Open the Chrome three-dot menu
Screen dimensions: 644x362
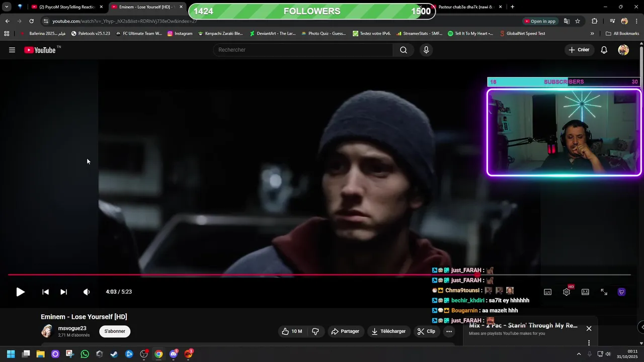point(636,21)
